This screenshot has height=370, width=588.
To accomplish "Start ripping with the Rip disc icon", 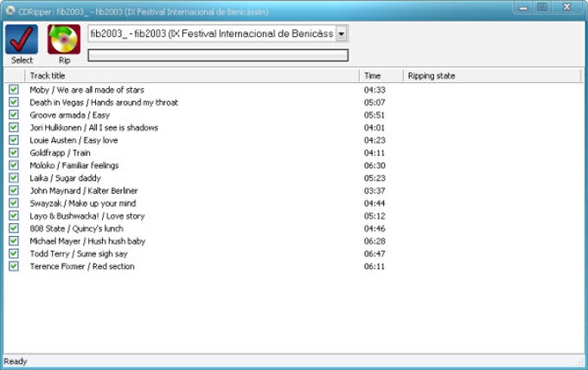I will [64, 40].
